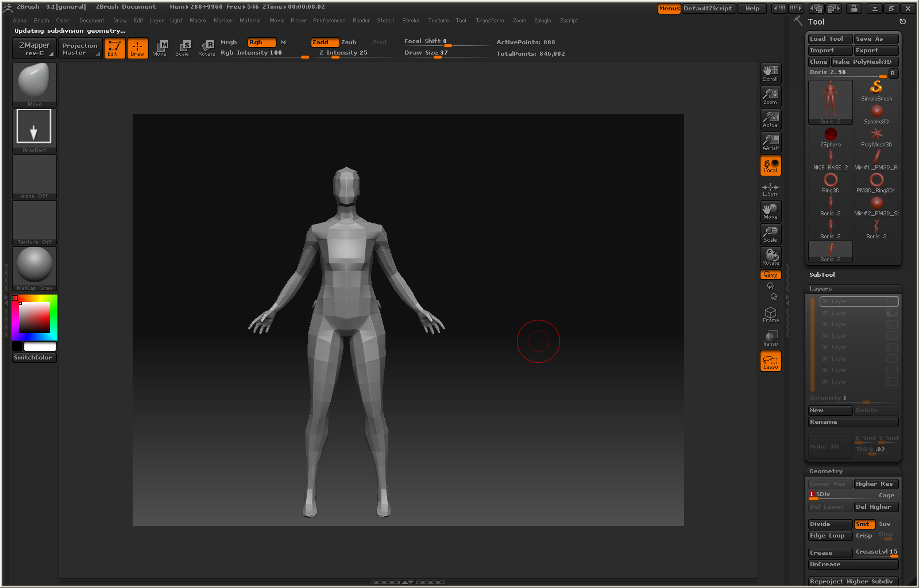Enable Zsub sculpt mode
The height and width of the screenshot is (588, 919).
349,42
